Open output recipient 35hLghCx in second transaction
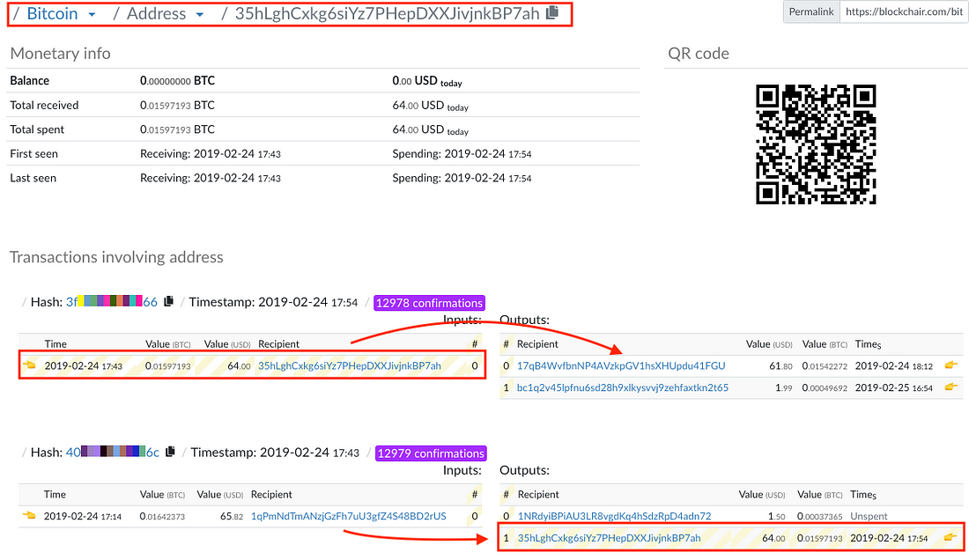The height and width of the screenshot is (560, 969). click(610, 538)
